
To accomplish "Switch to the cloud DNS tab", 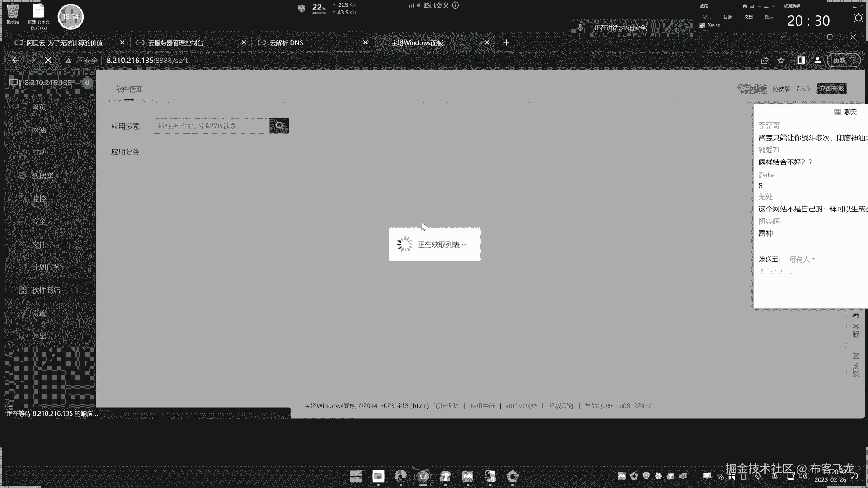I will pyautogui.click(x=286, y=42).
